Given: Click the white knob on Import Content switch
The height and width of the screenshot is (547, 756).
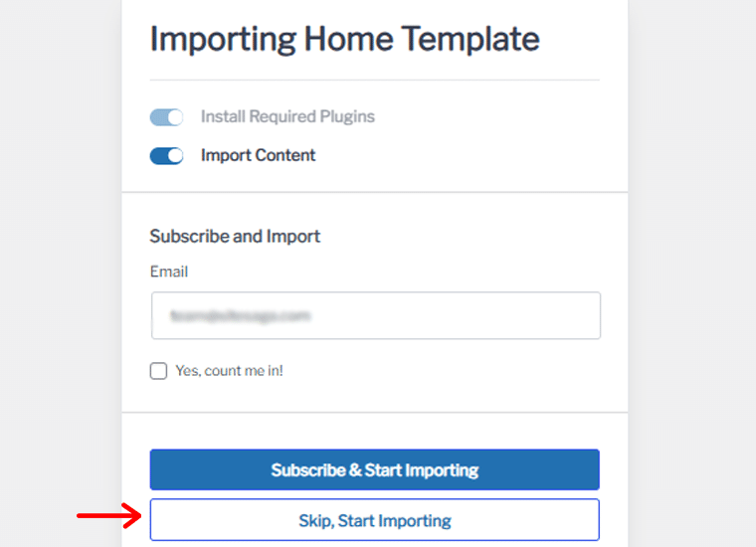Looking at the screenshot, I should pos(175,156).
